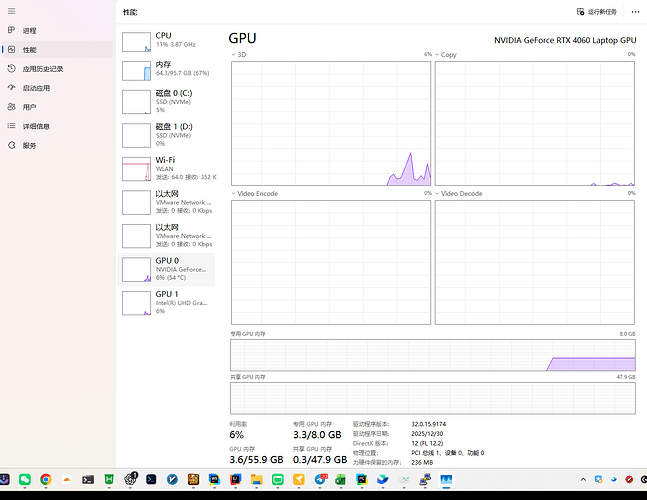The height and width of the screenshot is (500, 647).
Task: Open the gray terminal taskbar icon
Action: click(88, 479)
